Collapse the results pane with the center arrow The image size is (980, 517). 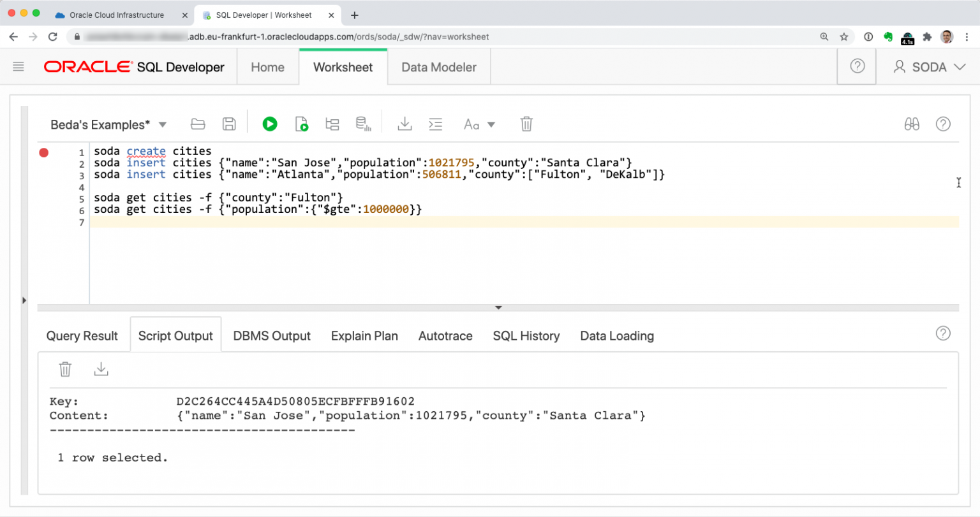498,307
